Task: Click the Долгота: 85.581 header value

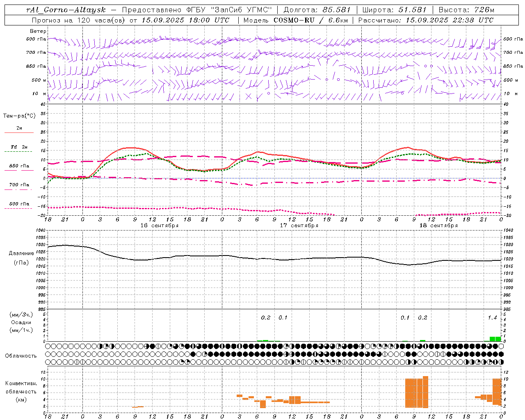Action: pyautogui.click(x=317, y=10)
